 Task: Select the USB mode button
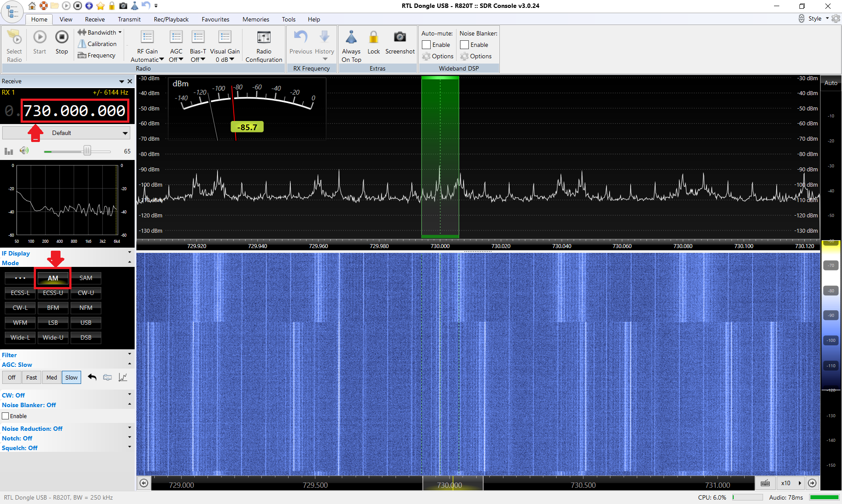[x=86, y=323]
